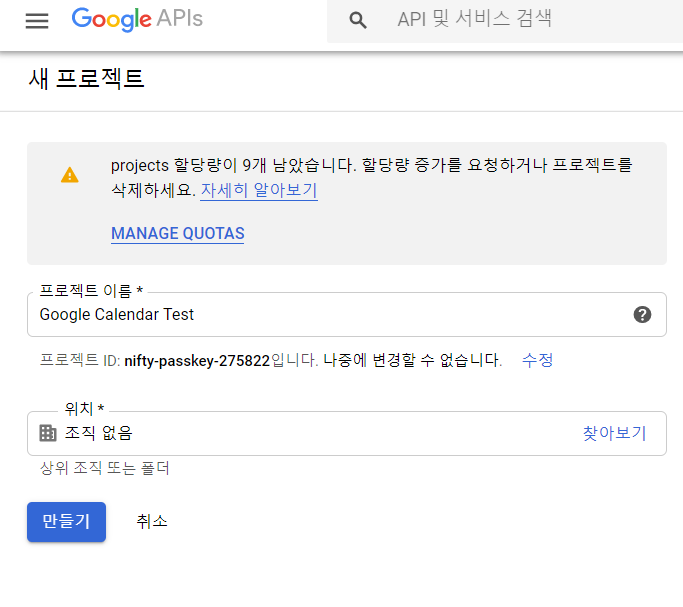Image resolution: width=683 pixels, height=607 pixels.
Task: Open the MANAGE QUOTAS link
Action: (x=178, y=233)
